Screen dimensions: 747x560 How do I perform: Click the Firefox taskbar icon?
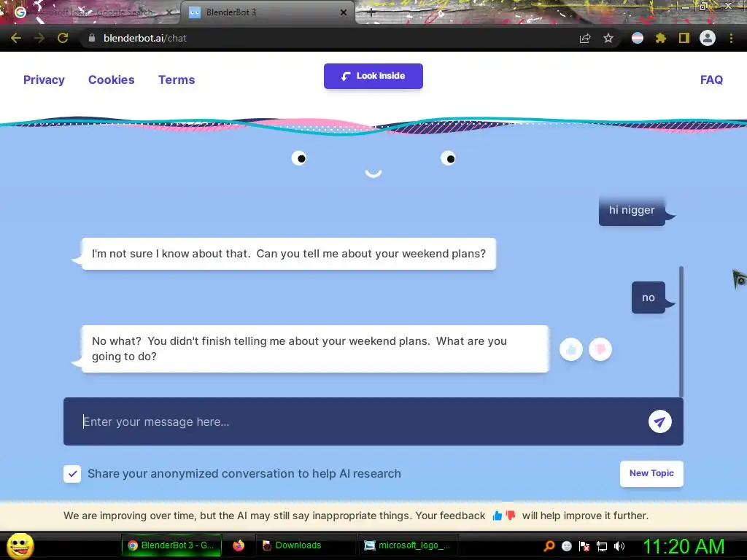pos(239,545)
